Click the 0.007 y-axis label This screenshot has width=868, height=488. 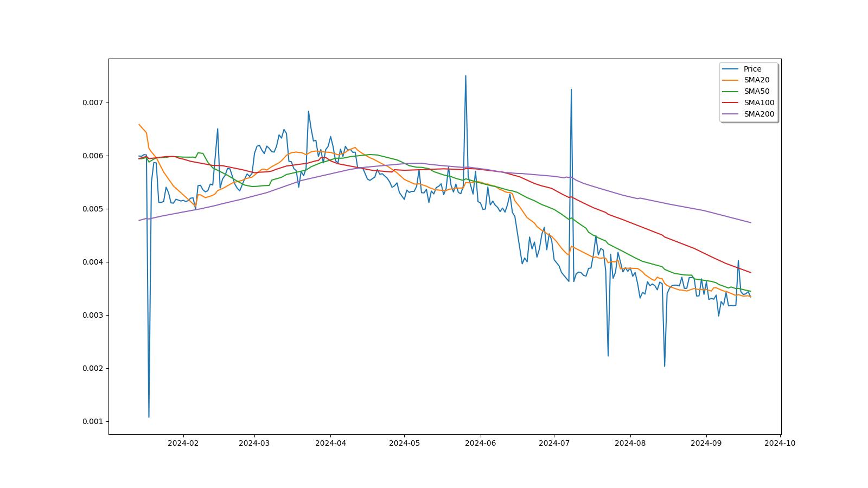tap(93, 102)
